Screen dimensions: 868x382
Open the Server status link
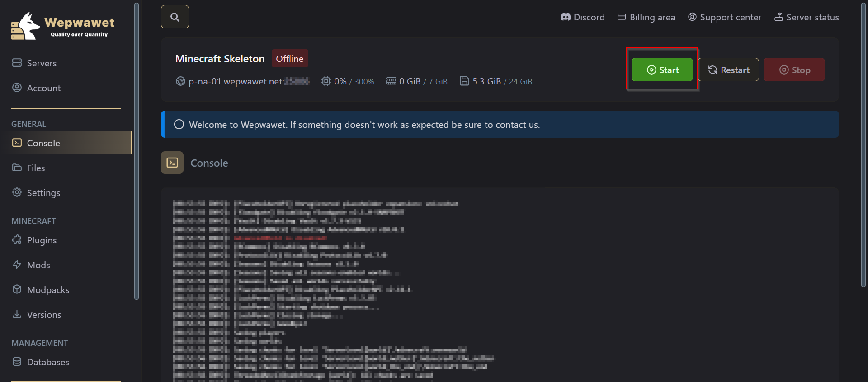coord(807,17)
